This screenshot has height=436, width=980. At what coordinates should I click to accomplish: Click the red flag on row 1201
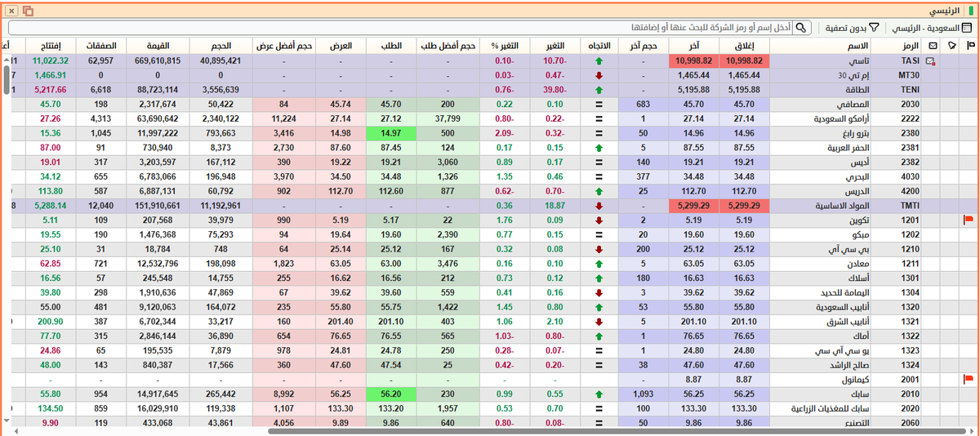point(969,220)
